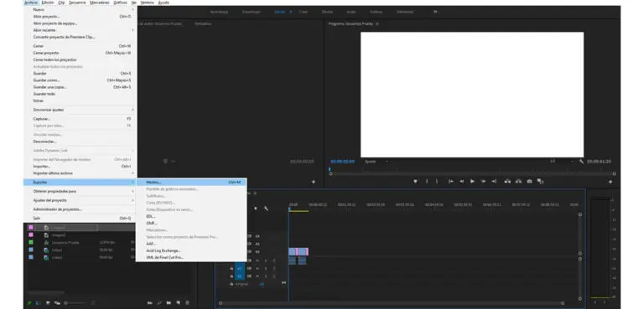Create a new bin with the folder icon
The image size is (644, 309).
[x=169, y=303]
